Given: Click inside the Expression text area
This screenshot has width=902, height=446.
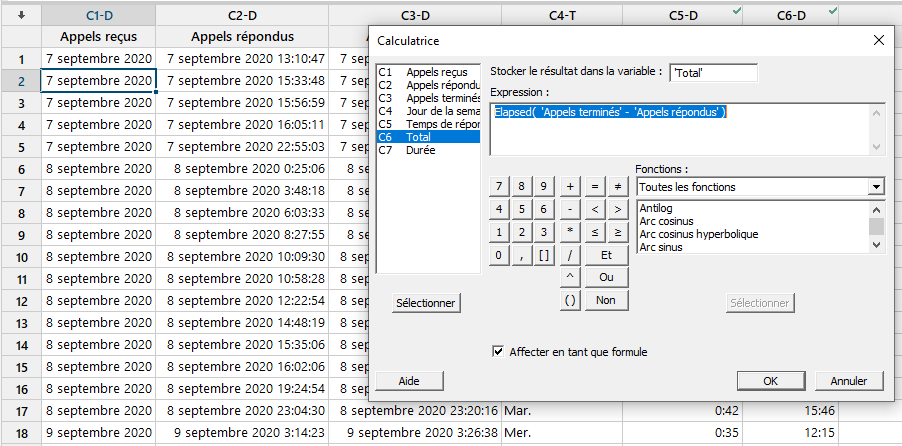Looking at the screenshot, I should point(679,129).
